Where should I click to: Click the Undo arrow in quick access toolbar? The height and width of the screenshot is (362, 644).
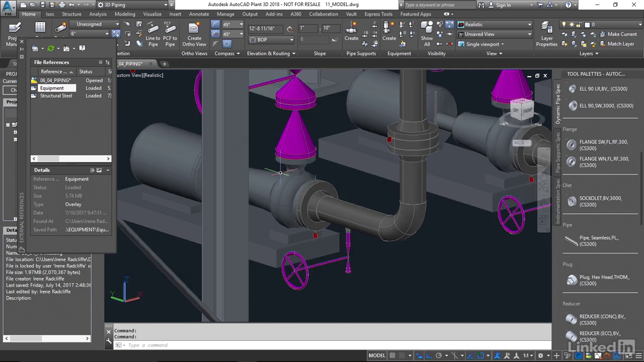point(71,5)
